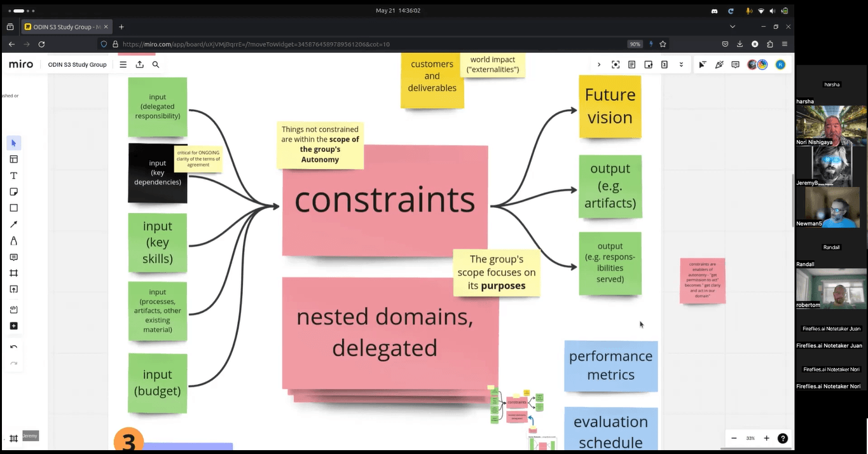Open the Comment tool
The height and width of the screenshot is (454, 868).
point(13,257)
